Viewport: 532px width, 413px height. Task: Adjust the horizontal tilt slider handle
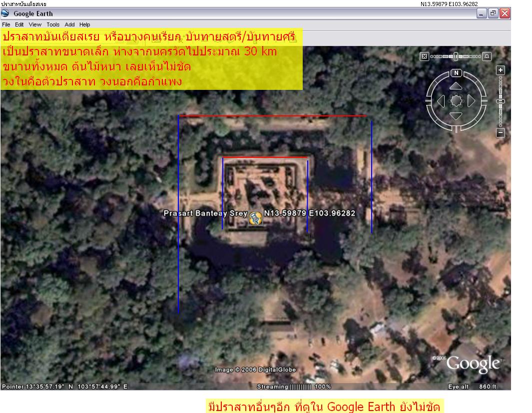coord(456,56)
